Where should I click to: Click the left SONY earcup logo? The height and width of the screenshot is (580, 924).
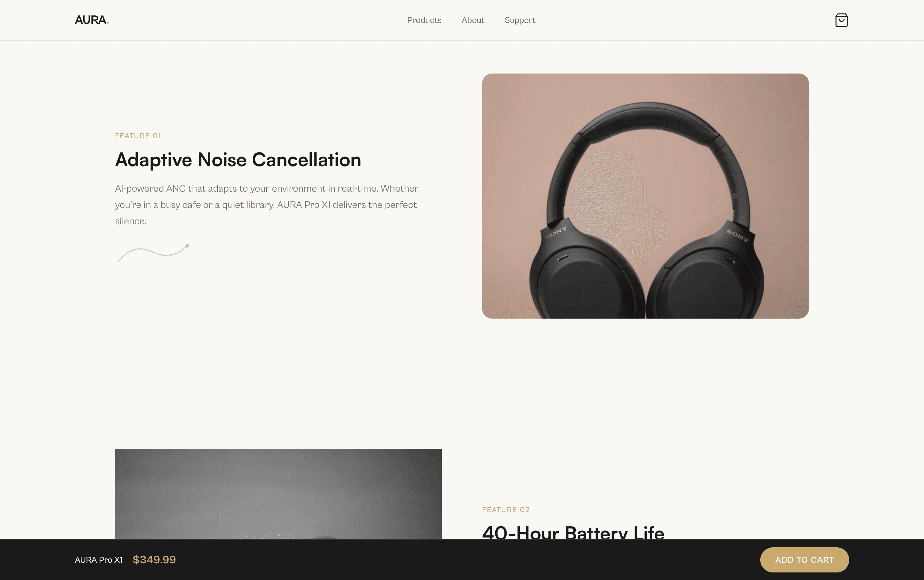pos(556,232)
